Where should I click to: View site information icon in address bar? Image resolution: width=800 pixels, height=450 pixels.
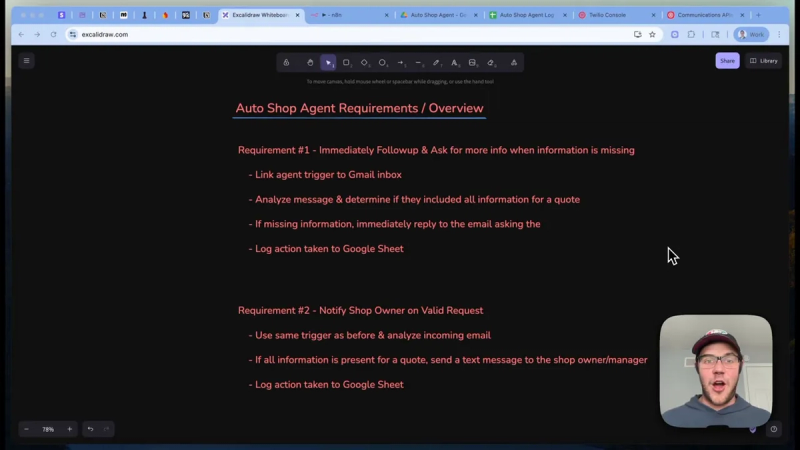coord(72,34)
